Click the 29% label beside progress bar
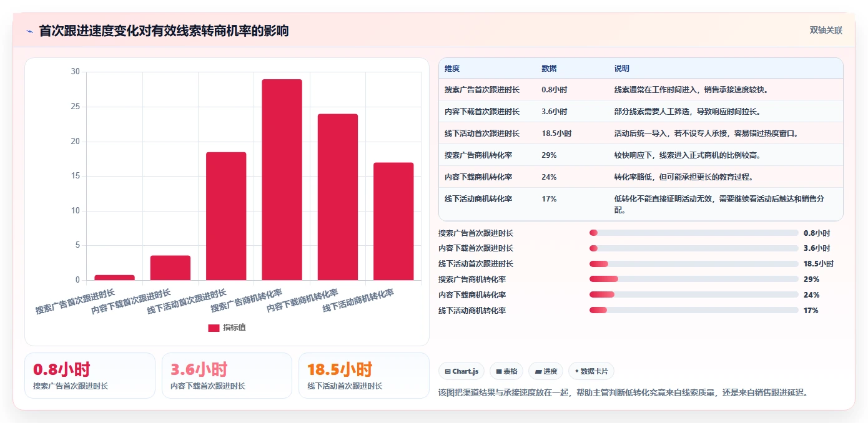The image size is (868, 423). (x=811, y=280)
